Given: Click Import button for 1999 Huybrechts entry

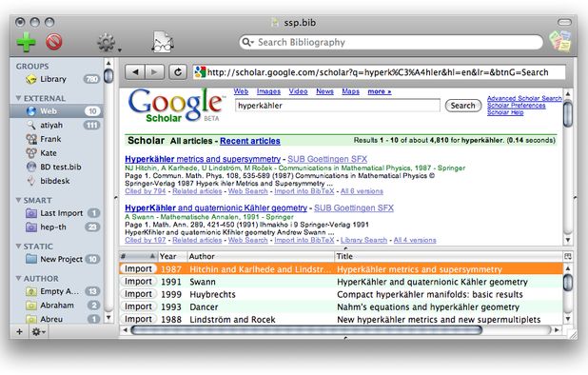Looking at the screenshot, I should (138, 294).
